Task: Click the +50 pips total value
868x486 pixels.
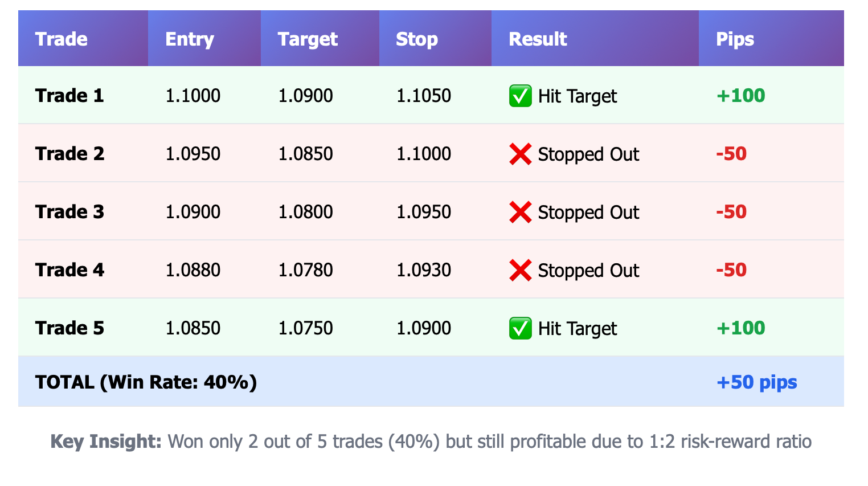Action: pos(756,382)
